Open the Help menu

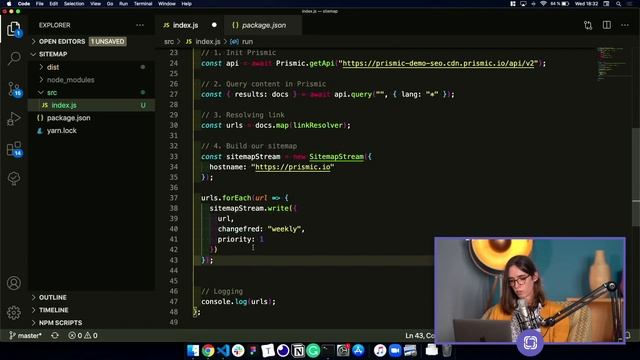point(187,4)
